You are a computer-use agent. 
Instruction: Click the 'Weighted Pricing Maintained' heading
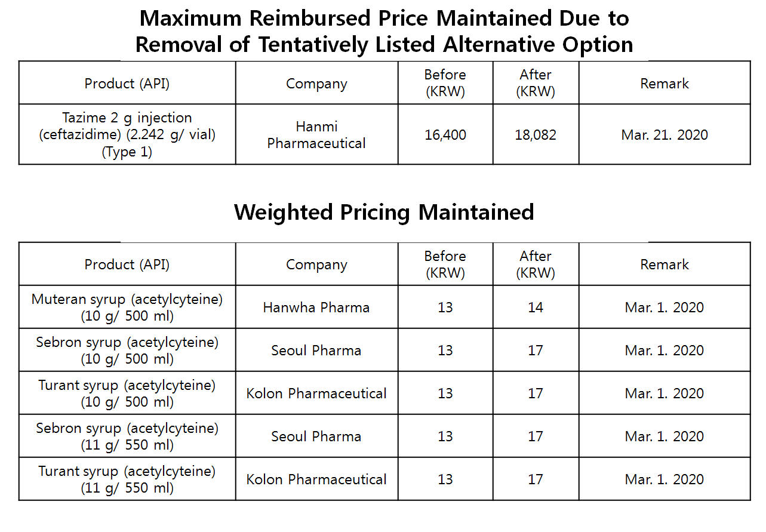tap(383, 213)
